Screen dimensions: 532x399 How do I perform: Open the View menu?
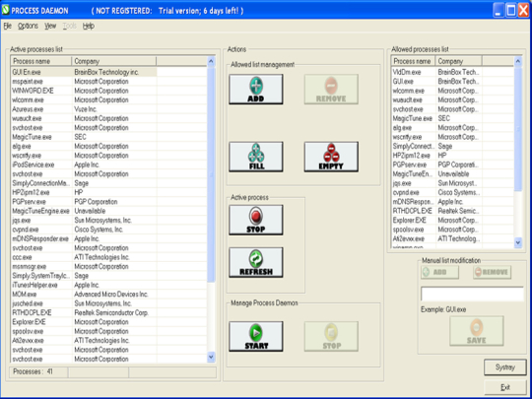50,26
